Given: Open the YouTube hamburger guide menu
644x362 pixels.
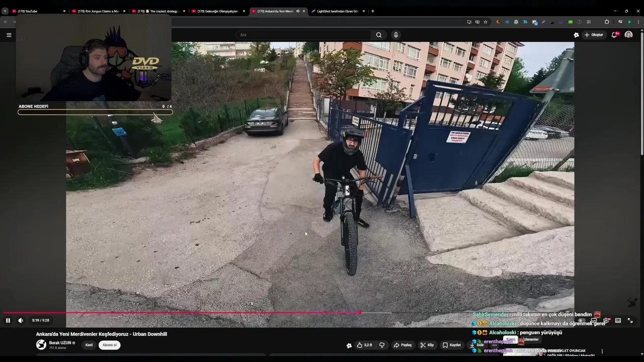Looking at the screenshot, I should (x=9, y=35).
